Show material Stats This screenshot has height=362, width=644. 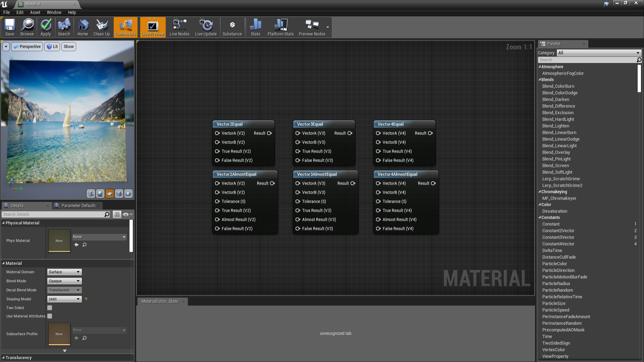[255, 27]
